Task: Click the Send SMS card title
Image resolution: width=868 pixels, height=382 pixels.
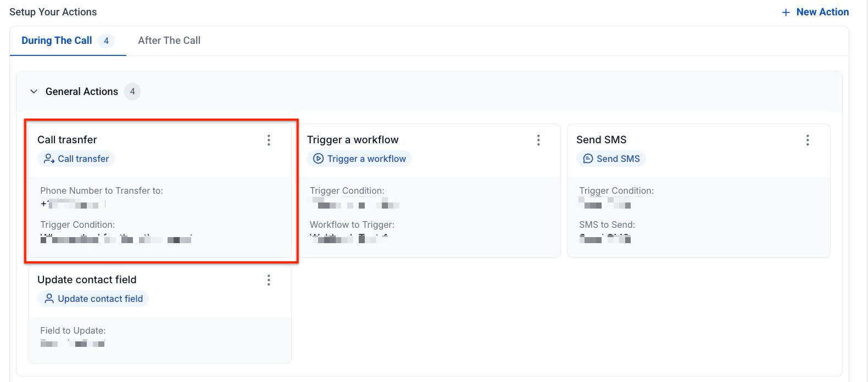Action: tap(601, 140)
